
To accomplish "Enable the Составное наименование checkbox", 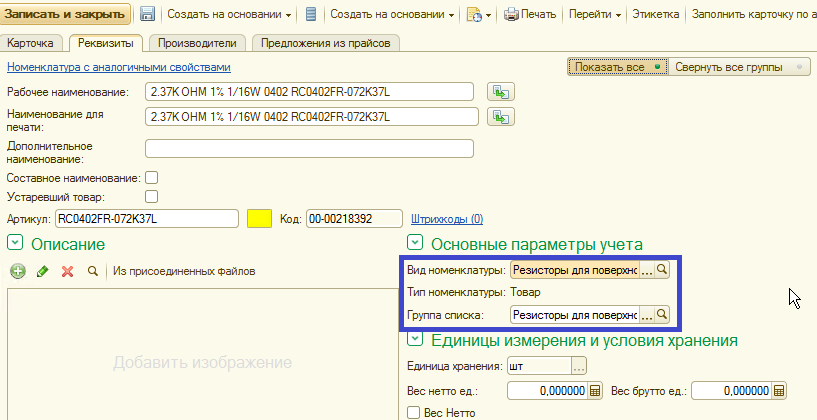I will click(x=152, y=178).
